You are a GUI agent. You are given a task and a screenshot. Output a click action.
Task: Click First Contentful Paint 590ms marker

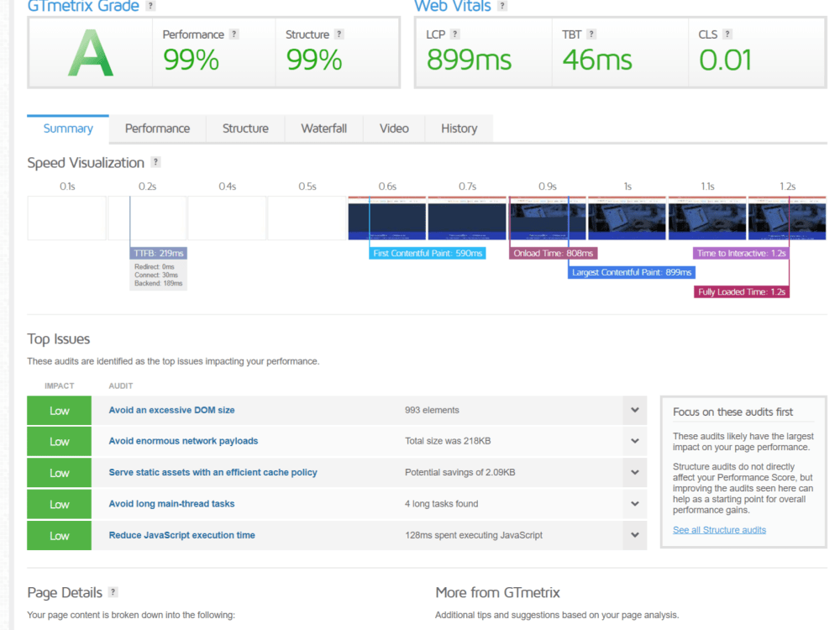pos(428,254)
